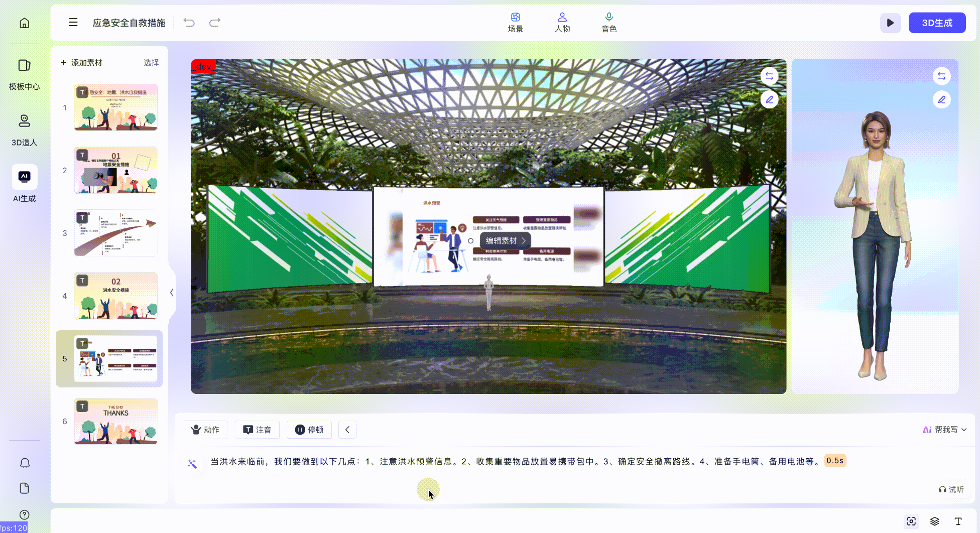
Task: Expand the 帮我写 AI dropdown
Action: 944,430
